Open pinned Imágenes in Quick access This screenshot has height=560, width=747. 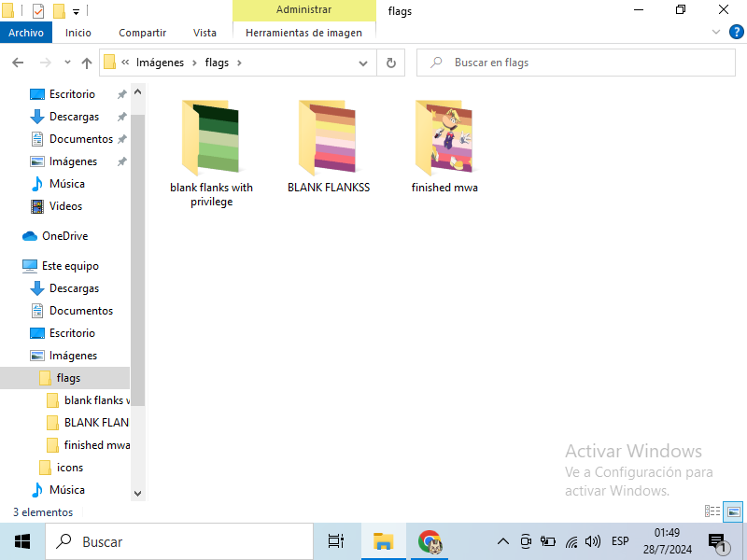[x=73, y=161]
